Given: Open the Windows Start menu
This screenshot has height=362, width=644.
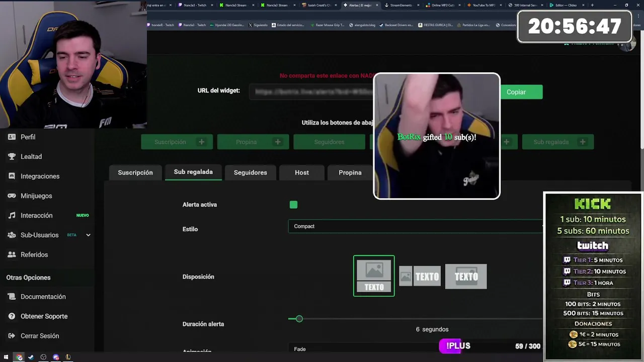Looking at the screenshot, I should (x=6, y=357).
